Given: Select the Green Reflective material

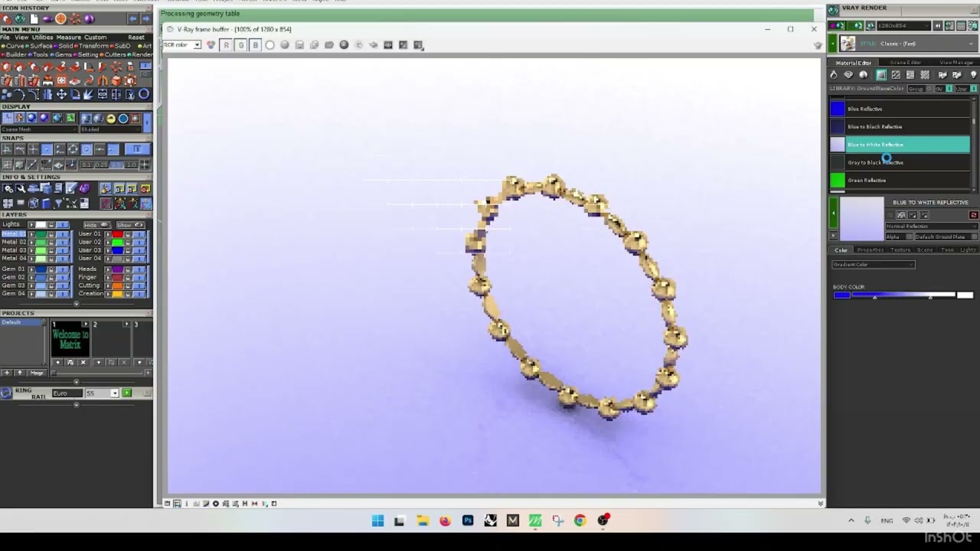Looking at the screenshot, I should coord(900,180).
